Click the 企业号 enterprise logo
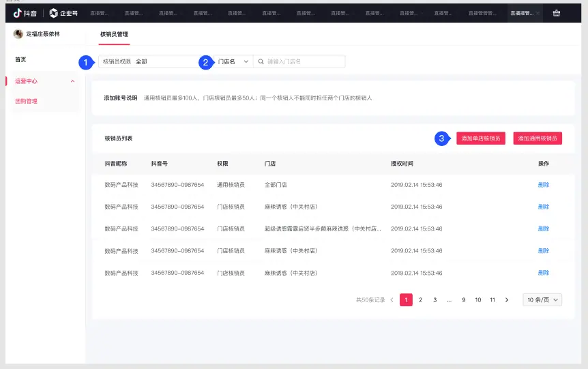Image resolution: width=588 pixels, height=369 pixels. (63, 13)
